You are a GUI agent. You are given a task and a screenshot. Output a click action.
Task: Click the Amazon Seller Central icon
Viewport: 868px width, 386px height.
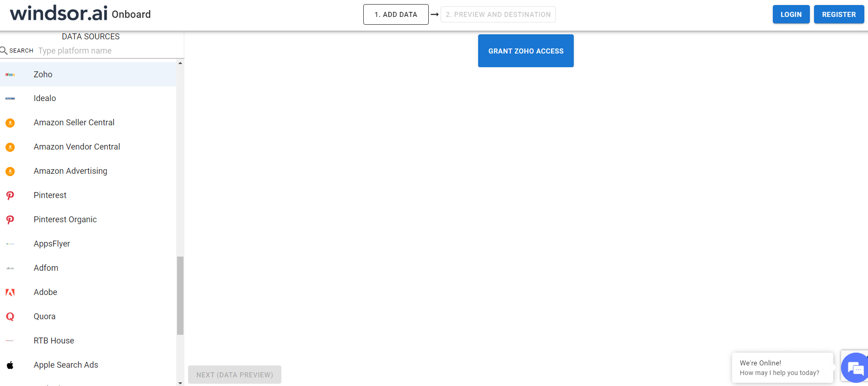[x=10, y=123]
